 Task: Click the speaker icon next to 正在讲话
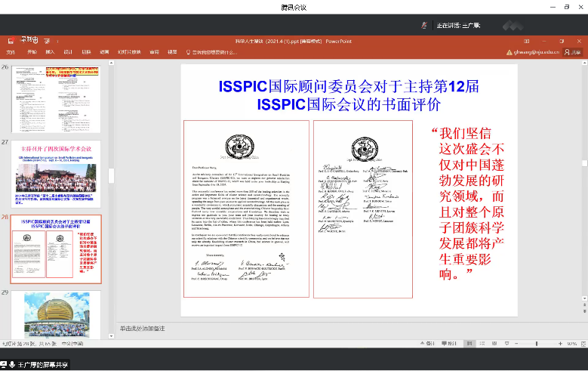pyautogui.click(x=426, y=25)
